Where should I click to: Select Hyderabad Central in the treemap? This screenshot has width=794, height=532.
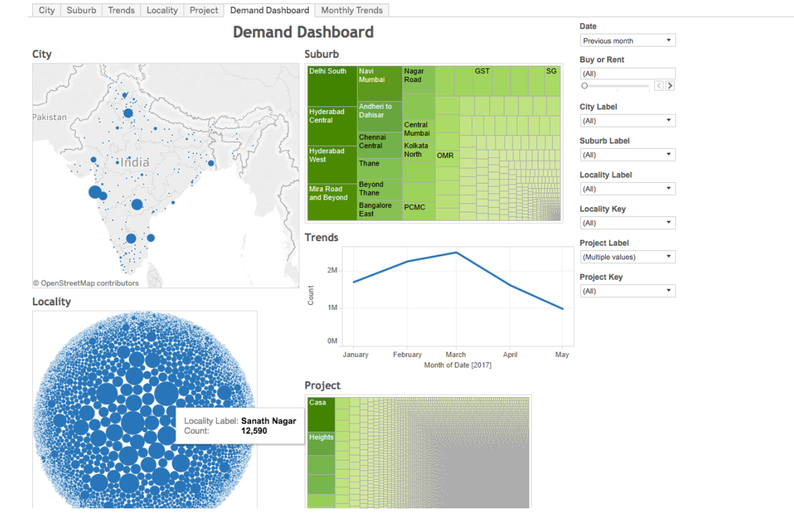332,126
